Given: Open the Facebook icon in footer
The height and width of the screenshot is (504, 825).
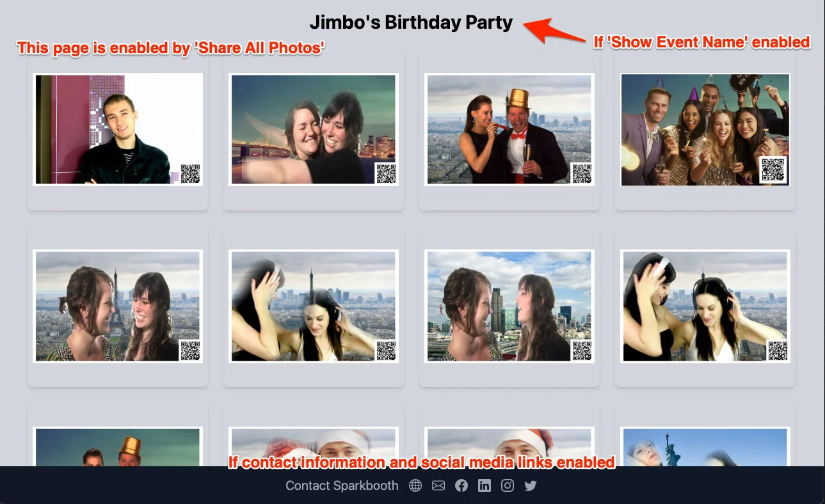Looking at the screenshot, I should coord(461,485).
